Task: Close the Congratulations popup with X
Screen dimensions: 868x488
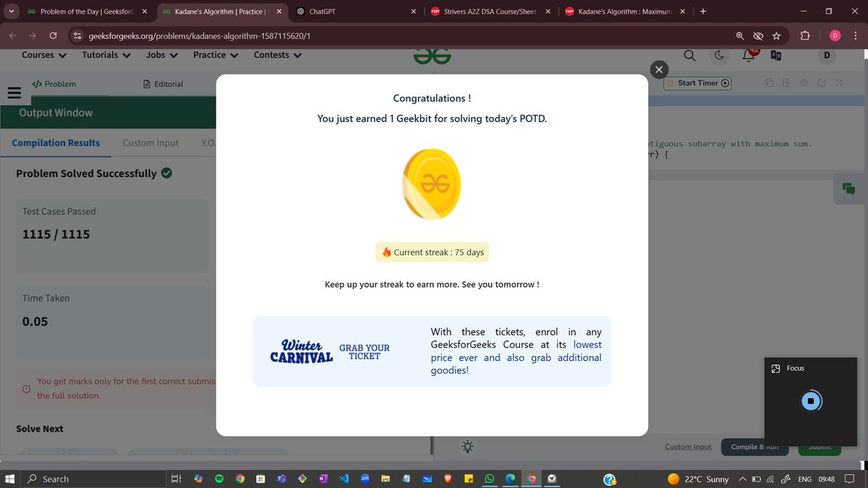Action: point(658,69)
